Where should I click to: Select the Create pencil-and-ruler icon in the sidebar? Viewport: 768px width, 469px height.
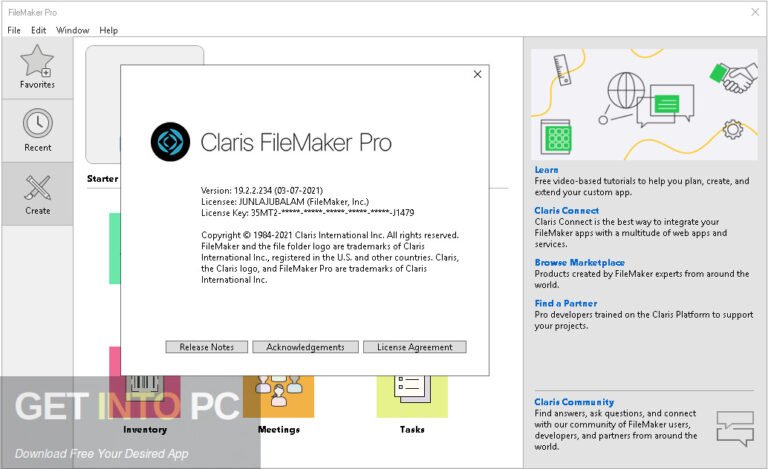click(x=38, y=188)
